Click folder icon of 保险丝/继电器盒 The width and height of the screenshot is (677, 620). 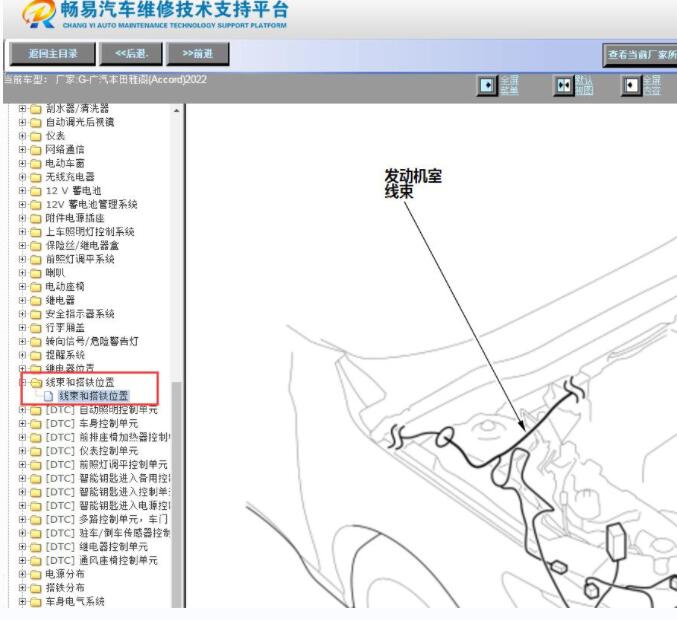[35, 246]
